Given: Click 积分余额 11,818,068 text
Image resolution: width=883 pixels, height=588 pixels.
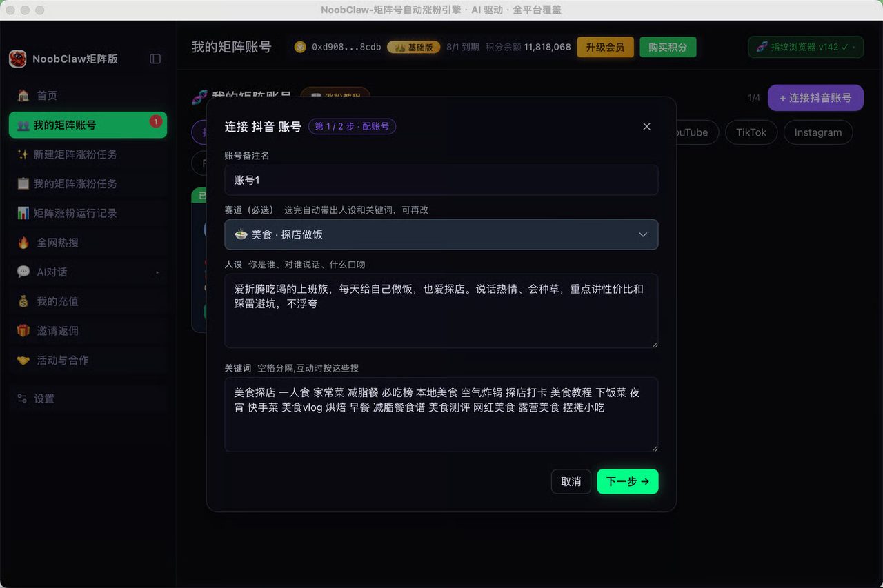Looking at the screenshot, I should pyautogui.click(x=528, y=47).
